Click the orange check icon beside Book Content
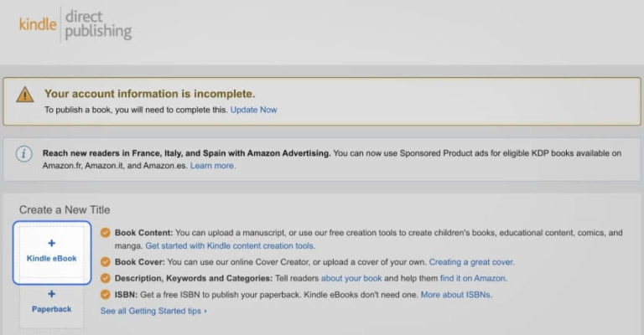 (x=106, y=233)
